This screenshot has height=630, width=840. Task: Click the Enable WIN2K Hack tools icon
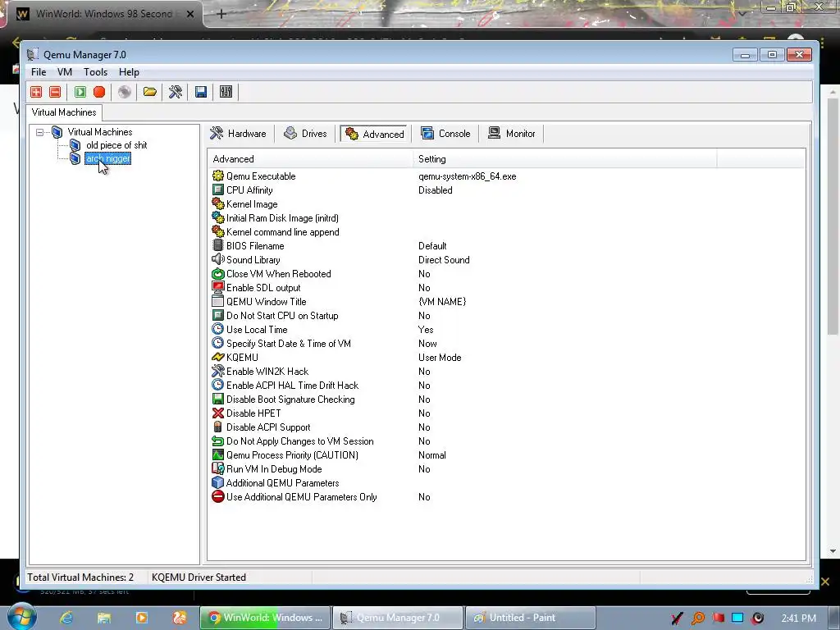point(217,371)
